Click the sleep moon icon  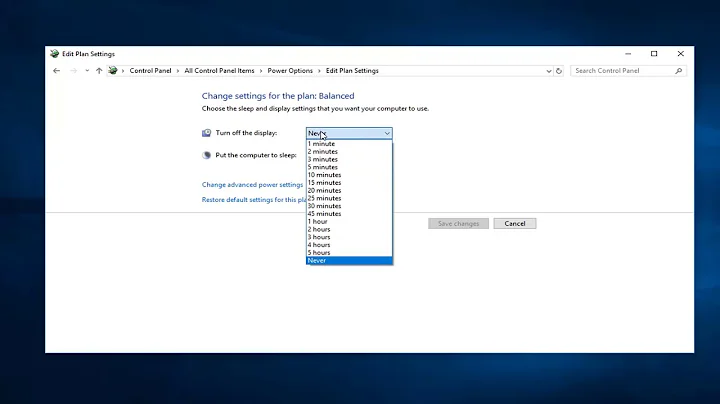[207, 155]
